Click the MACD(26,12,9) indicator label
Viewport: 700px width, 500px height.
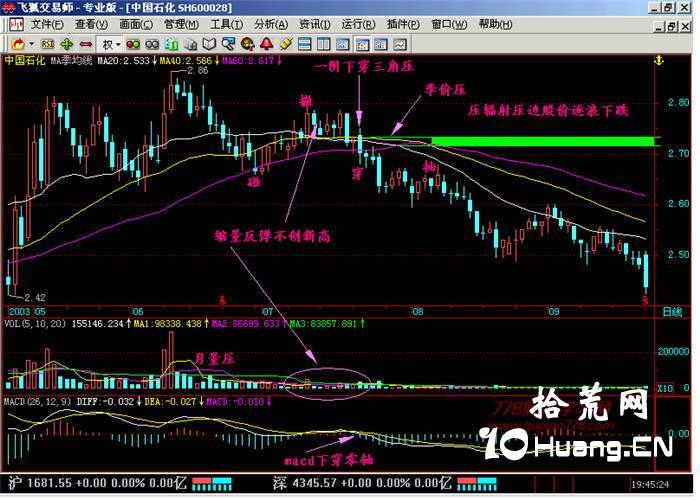(37, 401)
